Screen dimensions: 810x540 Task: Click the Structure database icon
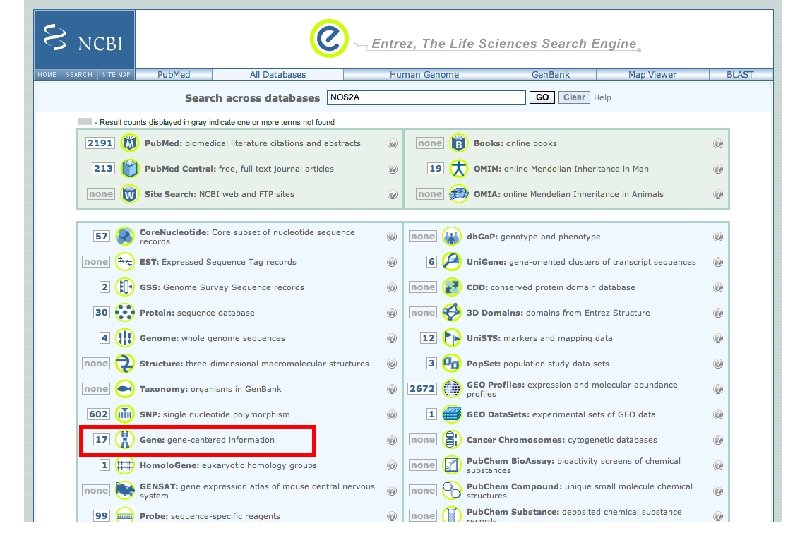point(124,363)
